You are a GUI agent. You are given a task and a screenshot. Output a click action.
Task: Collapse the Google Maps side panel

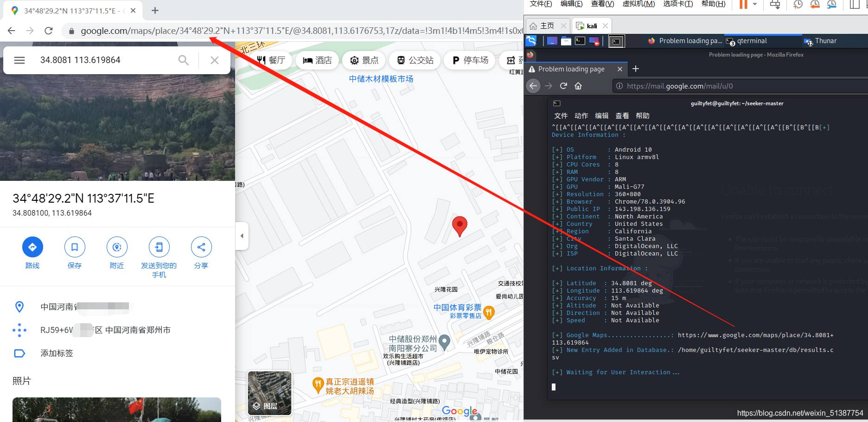pyautogui.click(x=242, y=236)
